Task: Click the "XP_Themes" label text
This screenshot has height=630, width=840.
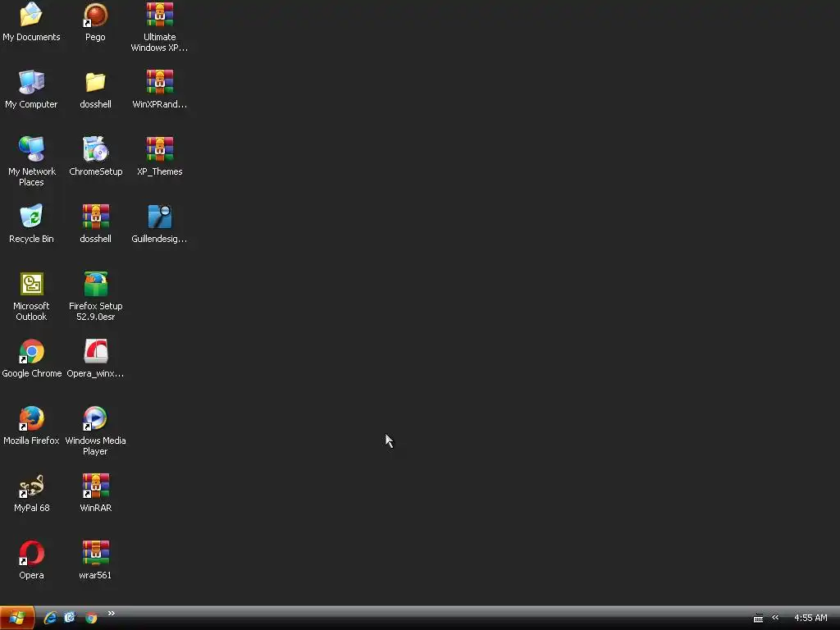Action: coord(160,171)
